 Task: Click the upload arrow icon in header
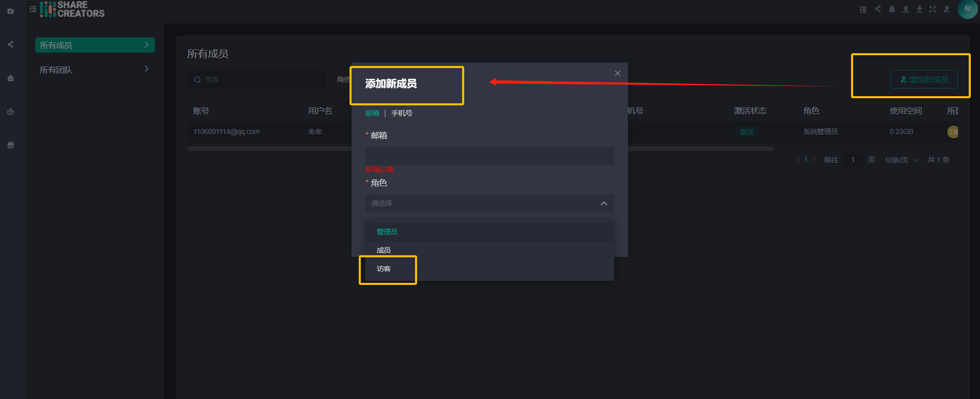[x=906, y=9]
